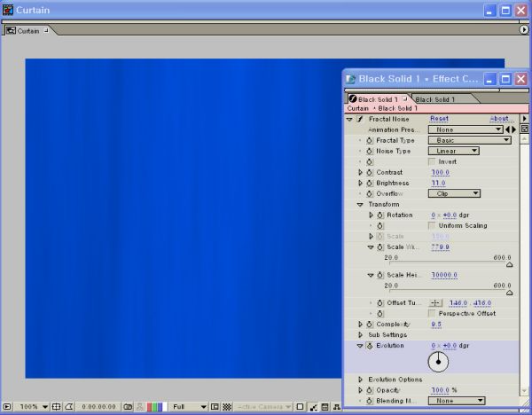Open the comp flowchart view icon
Image resolution: width=532 pixels, height=415 pixels.
coord(337,406)
